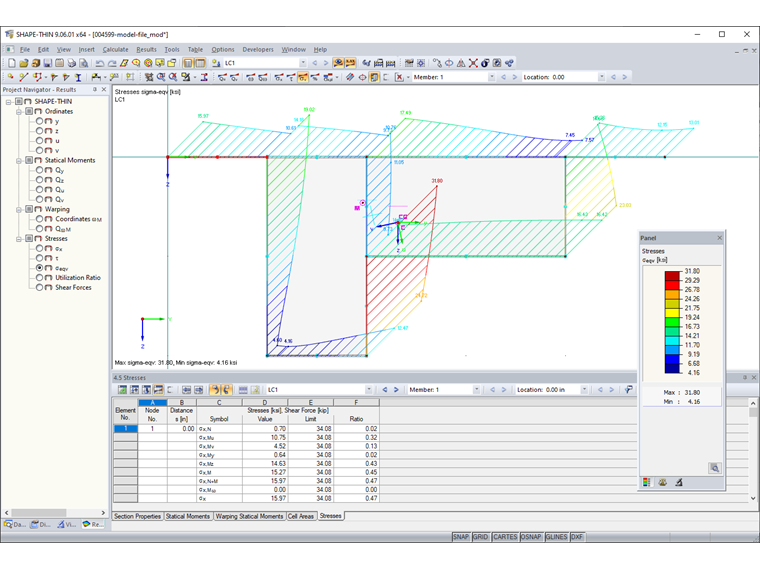Toggle the OSNAP status bar button

pos(531,537)
